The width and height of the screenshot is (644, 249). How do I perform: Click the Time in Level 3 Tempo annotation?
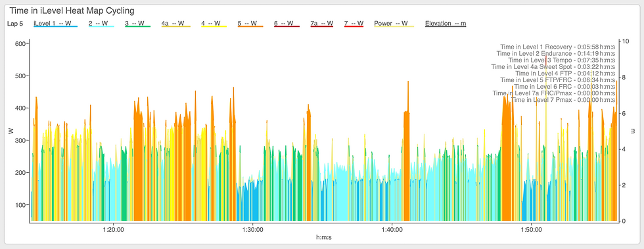[x=561, y=60]
